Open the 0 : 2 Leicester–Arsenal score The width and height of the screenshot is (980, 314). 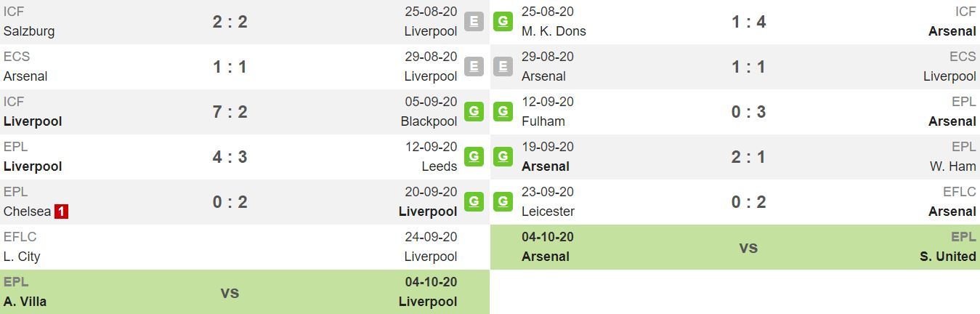[748, 202]
